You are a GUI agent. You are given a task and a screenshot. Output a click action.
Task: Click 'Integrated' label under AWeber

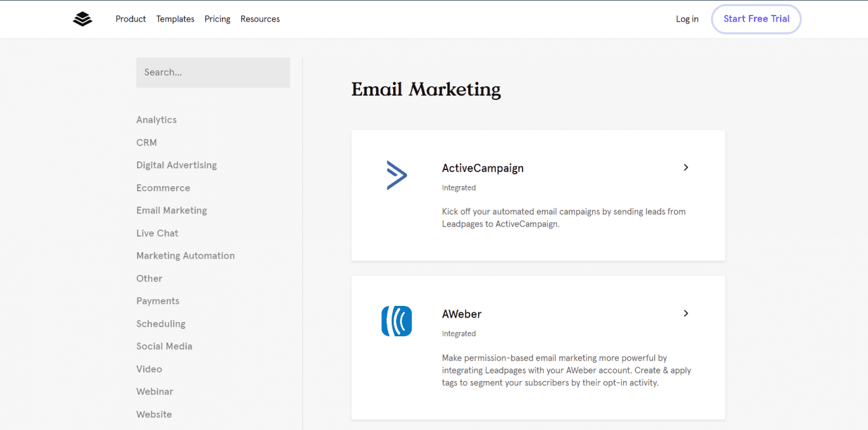[459, 334]
